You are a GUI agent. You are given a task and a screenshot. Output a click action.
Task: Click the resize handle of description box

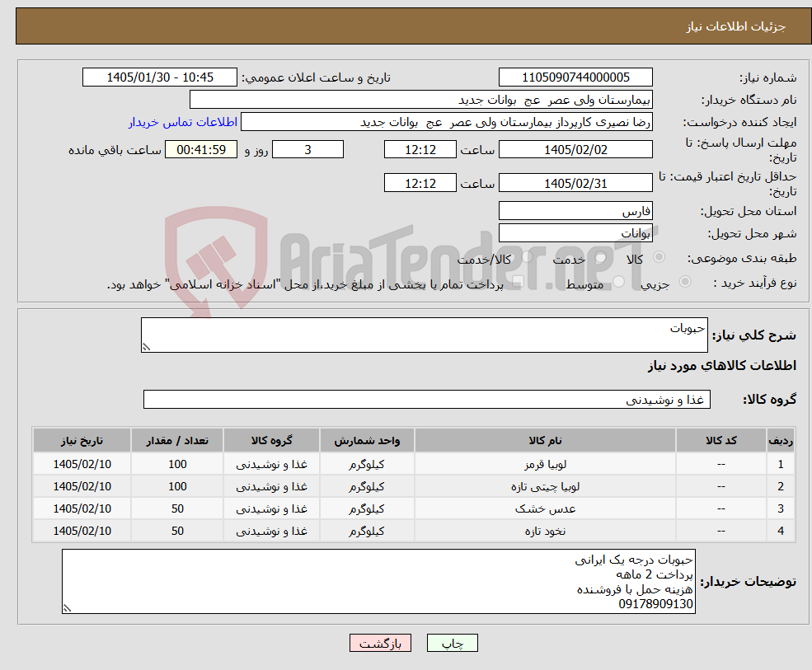pyautogui.click(x=146, y=348)
